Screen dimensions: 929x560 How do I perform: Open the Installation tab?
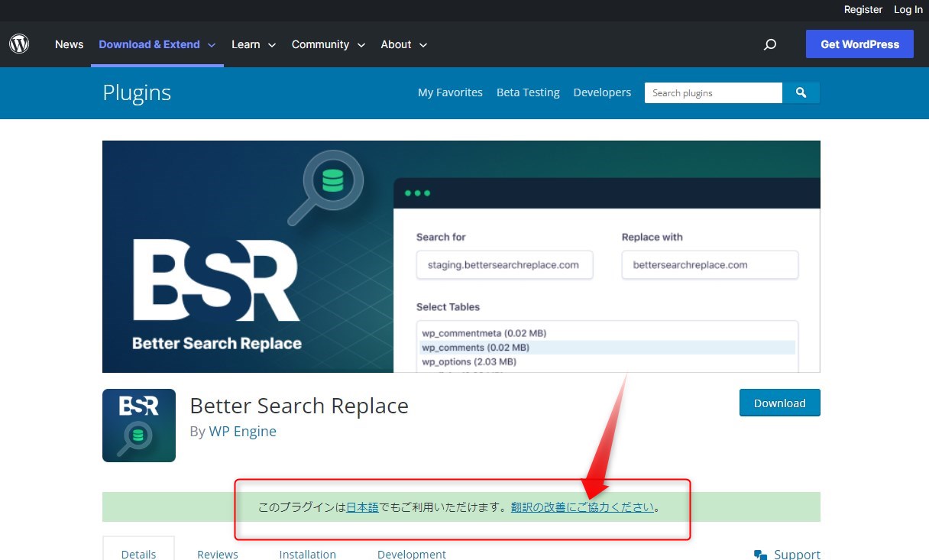[x=308, y=554]
